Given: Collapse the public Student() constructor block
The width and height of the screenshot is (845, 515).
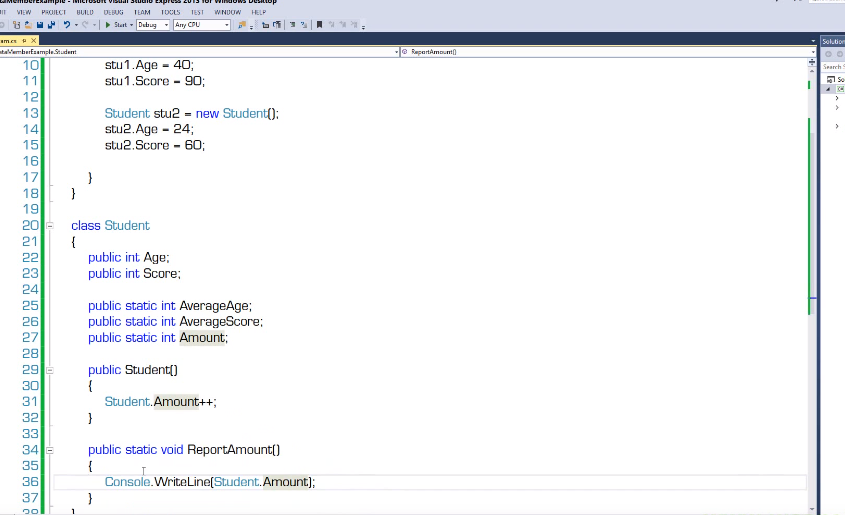Looking at the screenshot, I should 50,370.
